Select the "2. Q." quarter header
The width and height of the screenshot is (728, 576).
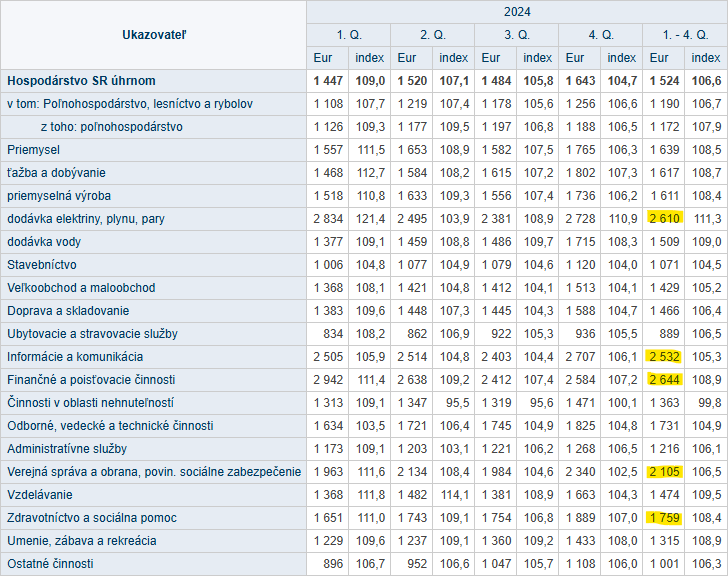click(433, 35)
